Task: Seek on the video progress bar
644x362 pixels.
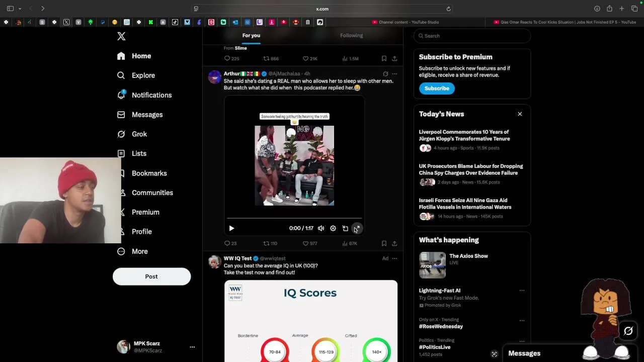Action: (x=294, y=218)
